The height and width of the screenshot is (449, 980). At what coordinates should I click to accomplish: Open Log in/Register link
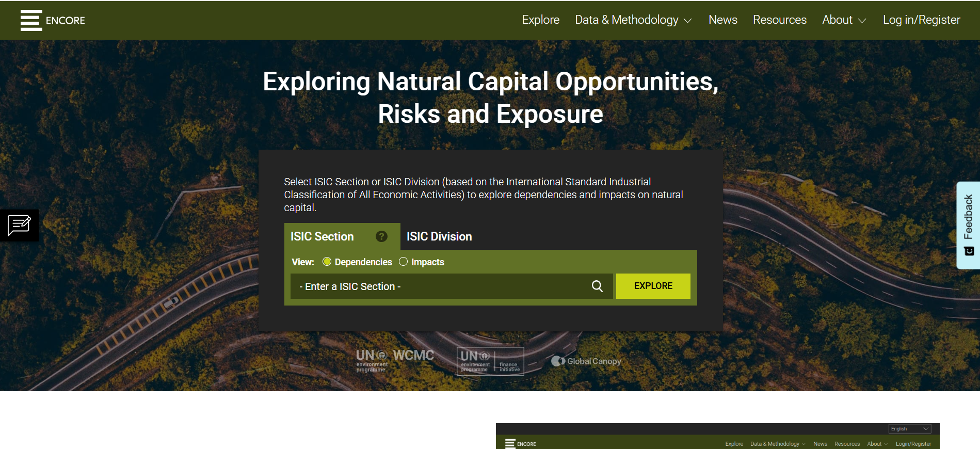(921, 20)
